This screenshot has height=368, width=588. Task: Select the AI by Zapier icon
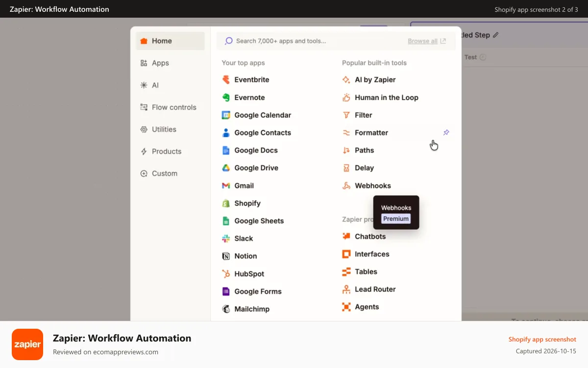346,79
